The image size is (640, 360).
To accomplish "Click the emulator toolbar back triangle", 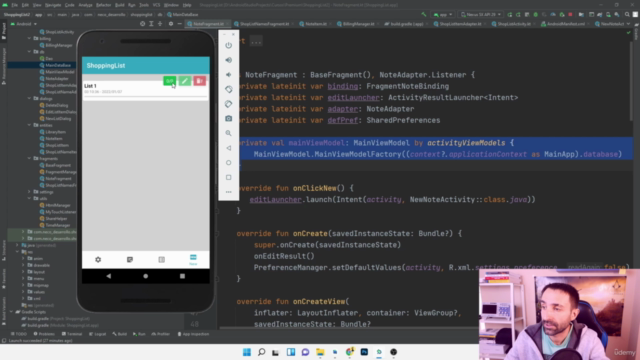I will coord(229,148).
